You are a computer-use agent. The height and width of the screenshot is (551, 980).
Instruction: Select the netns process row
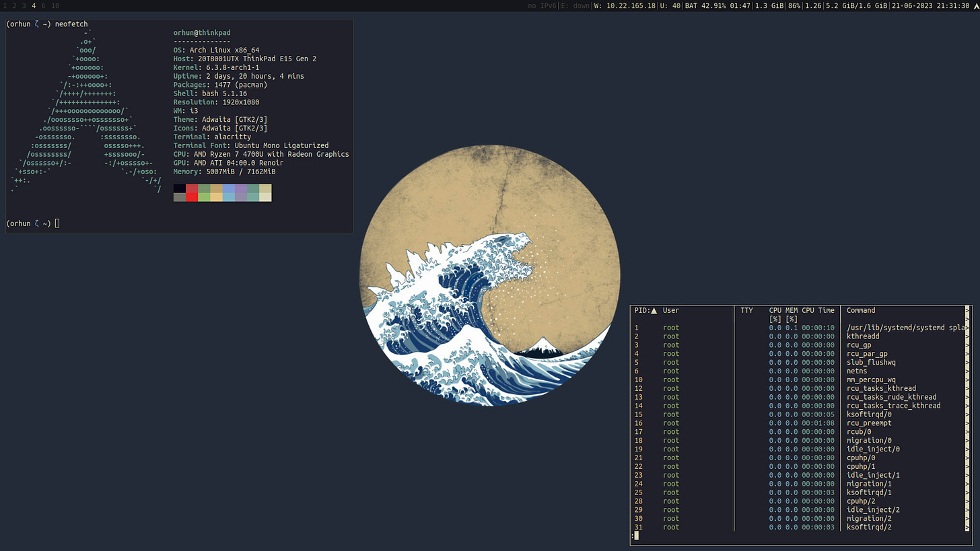click(x=800, y=371)
